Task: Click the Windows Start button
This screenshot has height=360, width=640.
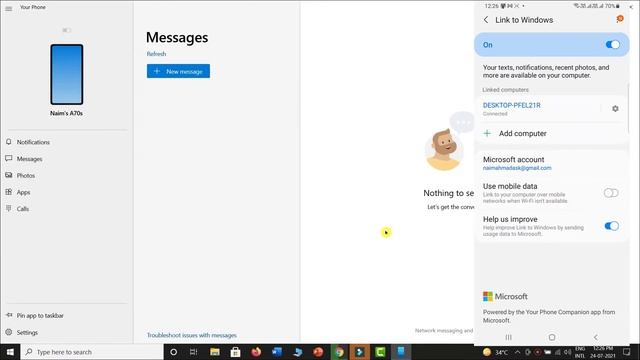Action: [10, 352]
